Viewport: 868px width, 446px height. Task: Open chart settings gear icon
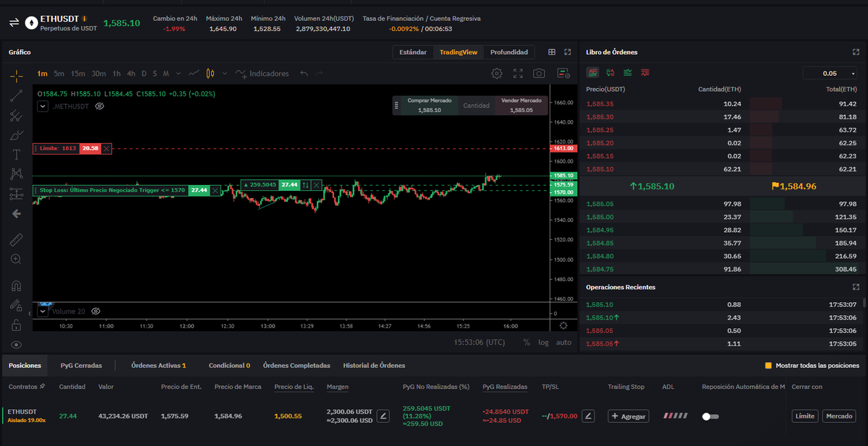tap(496, 74)
